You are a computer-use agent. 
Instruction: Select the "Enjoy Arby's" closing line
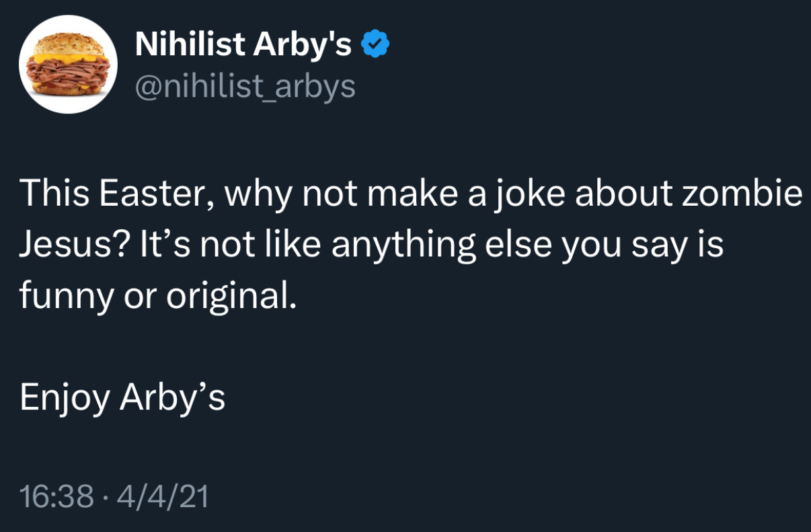click(x=122, y=397)
